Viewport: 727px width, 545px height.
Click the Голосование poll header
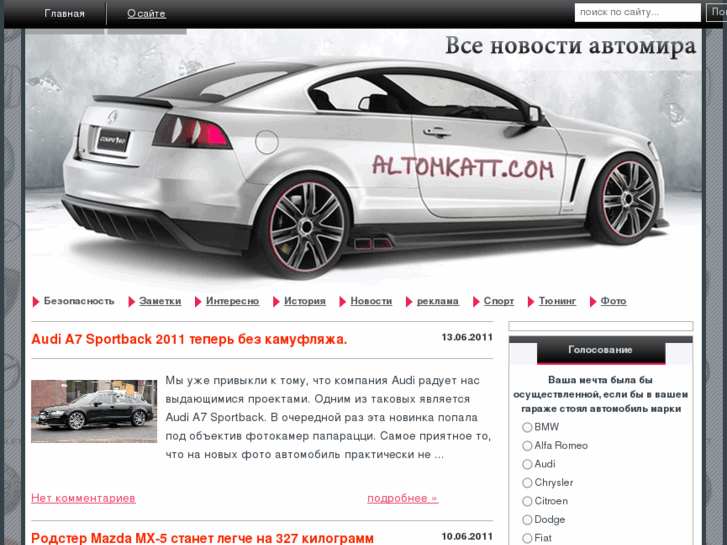tap(600, 350)
